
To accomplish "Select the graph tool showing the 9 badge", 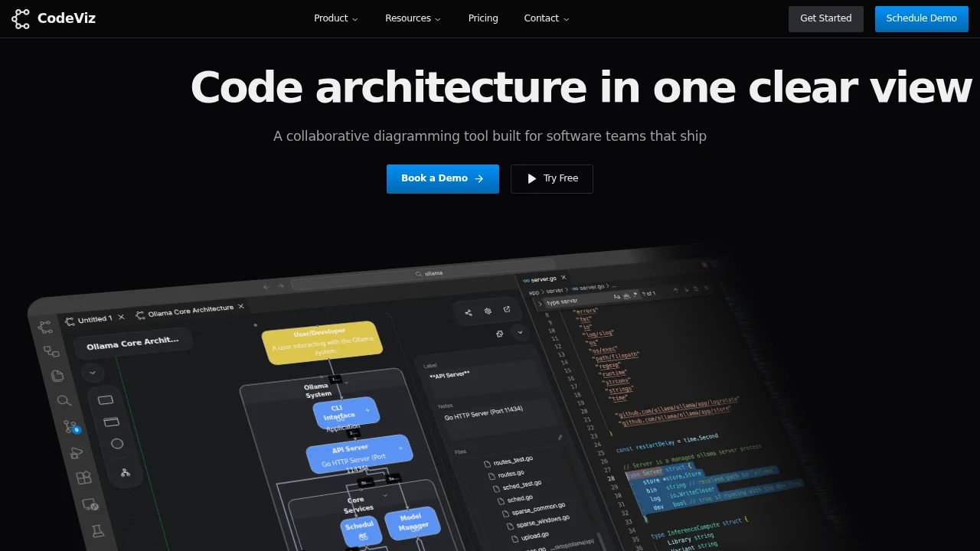I will pos(70,426).
